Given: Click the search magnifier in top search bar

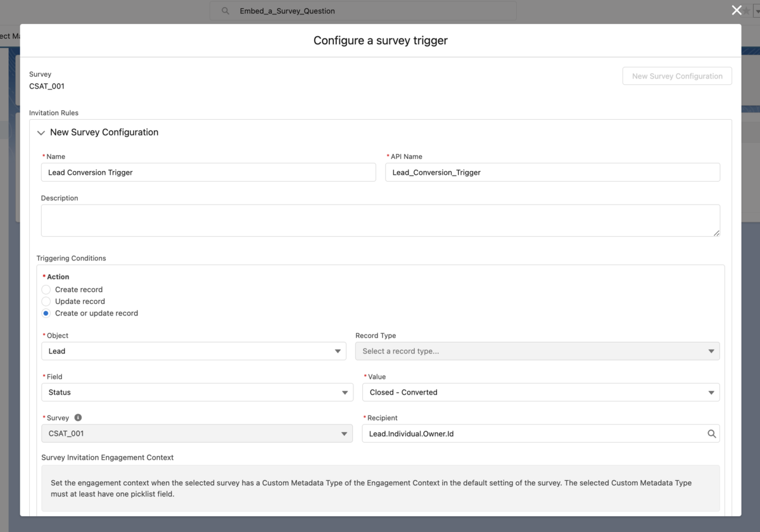Looking at the screenshot, I should [224, 10].
